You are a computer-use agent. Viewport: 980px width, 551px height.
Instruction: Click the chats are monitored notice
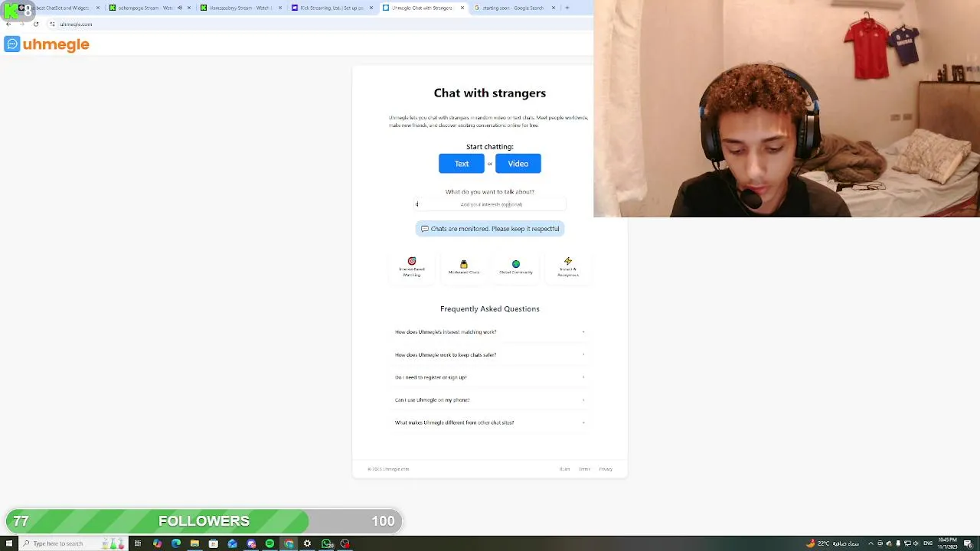coord(490,229)
